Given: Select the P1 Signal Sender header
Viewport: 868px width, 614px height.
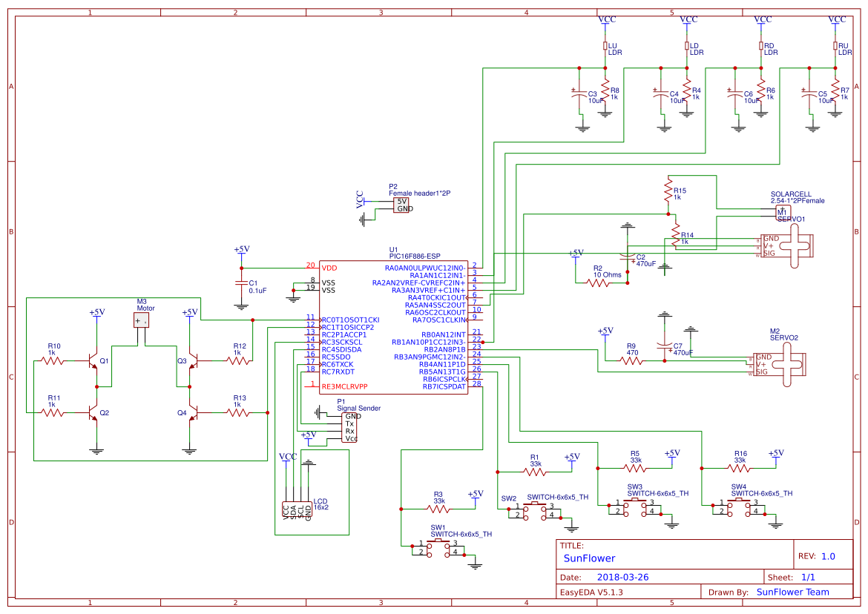Looking at the screenshot, I should pos(349,426).
